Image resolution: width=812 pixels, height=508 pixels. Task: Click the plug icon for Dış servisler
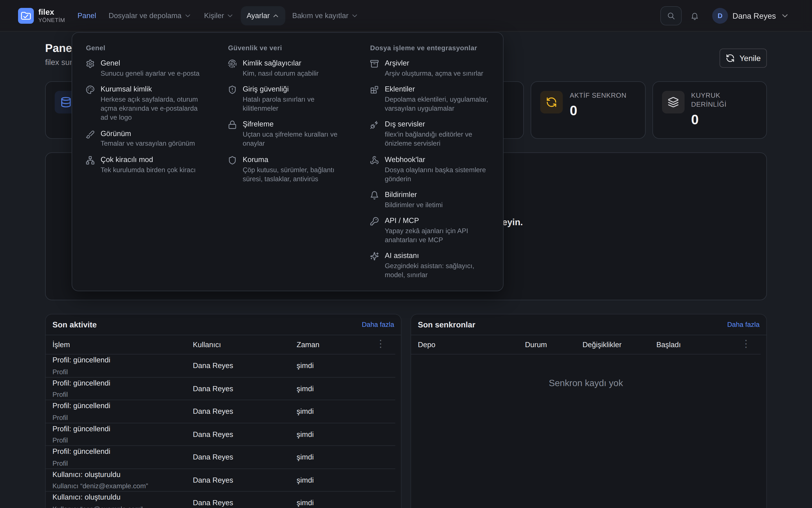(x=374, y=125)
